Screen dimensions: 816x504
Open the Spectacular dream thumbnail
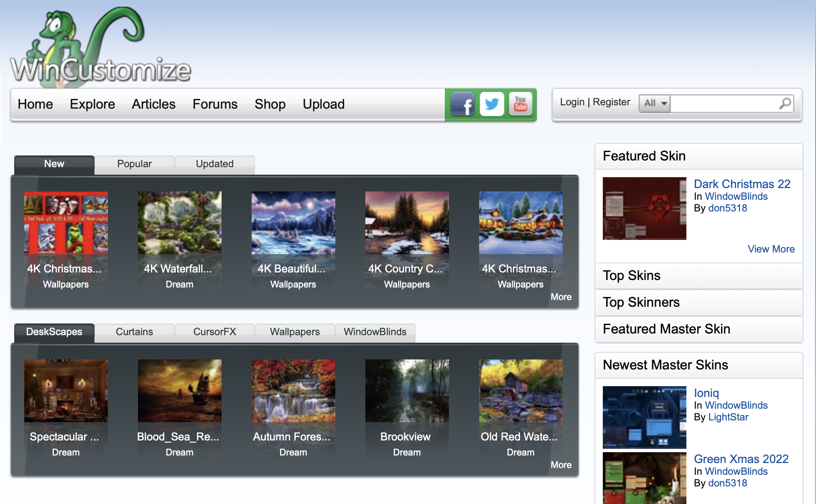[66, 391]
